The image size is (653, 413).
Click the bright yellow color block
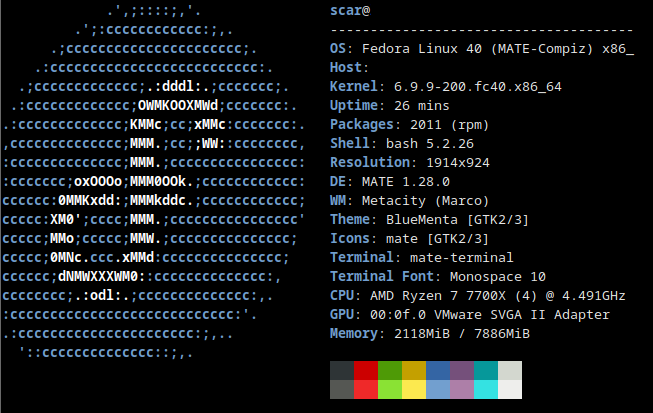point(414,390)
